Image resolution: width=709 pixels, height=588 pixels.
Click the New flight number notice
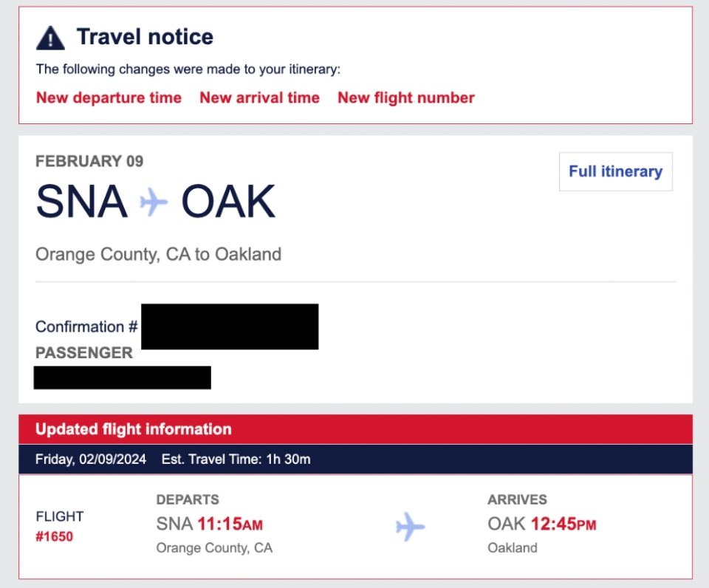(405, 98)
